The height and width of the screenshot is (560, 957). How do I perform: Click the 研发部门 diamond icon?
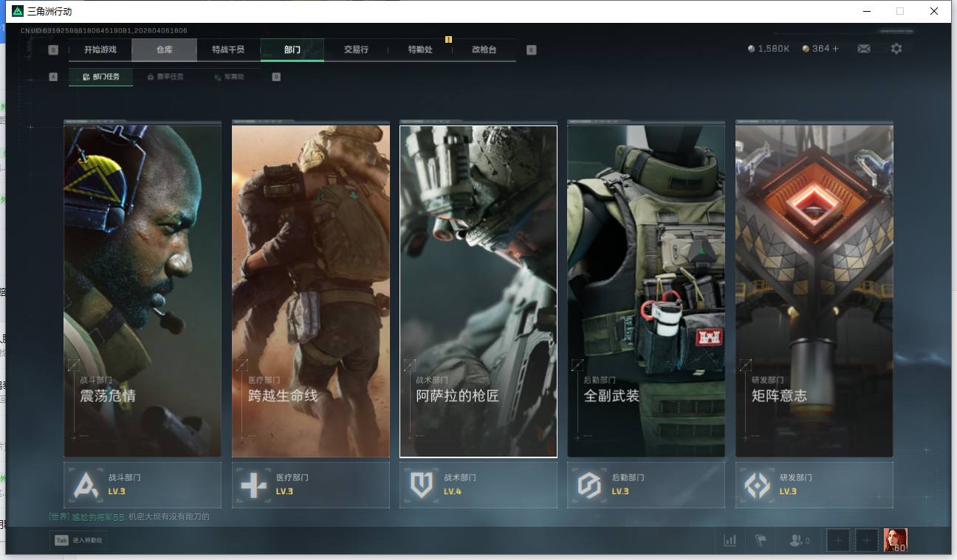pos(757,485)
